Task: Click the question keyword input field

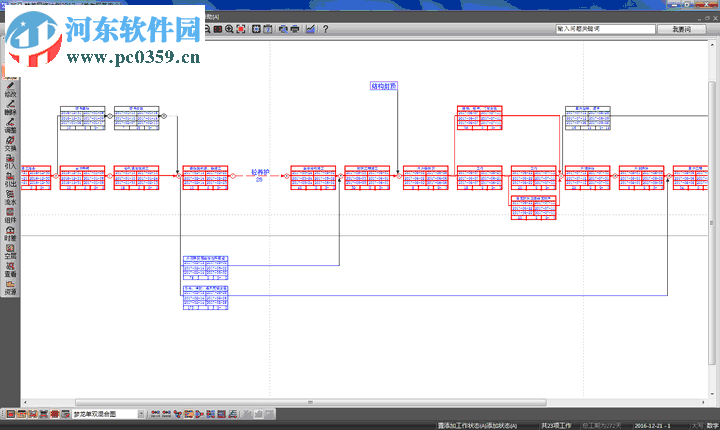Action: click(x=606, y=29)
